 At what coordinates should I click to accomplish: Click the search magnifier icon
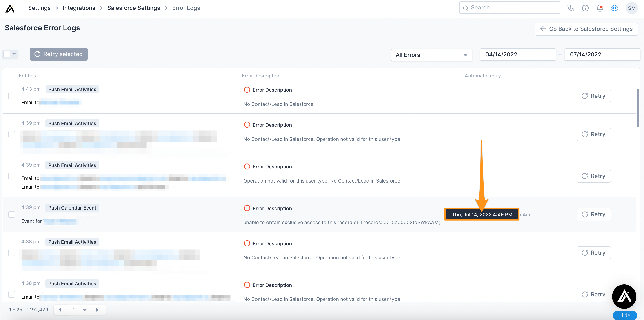tap(465, 8)
